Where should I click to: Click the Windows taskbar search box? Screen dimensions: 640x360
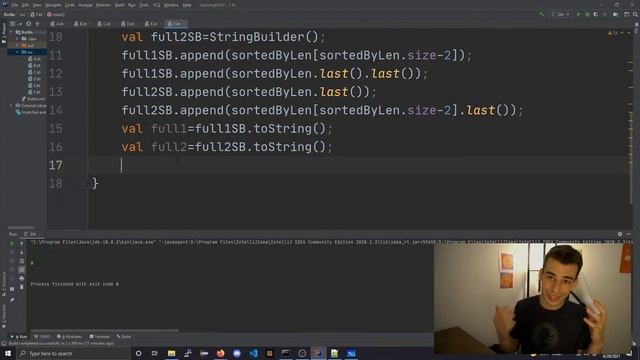pyautogui.click(x=73, y=353)
